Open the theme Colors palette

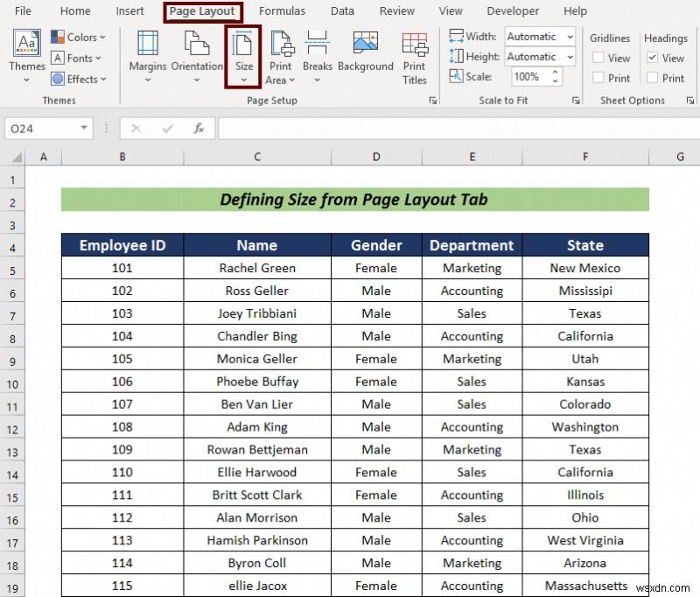79,37
